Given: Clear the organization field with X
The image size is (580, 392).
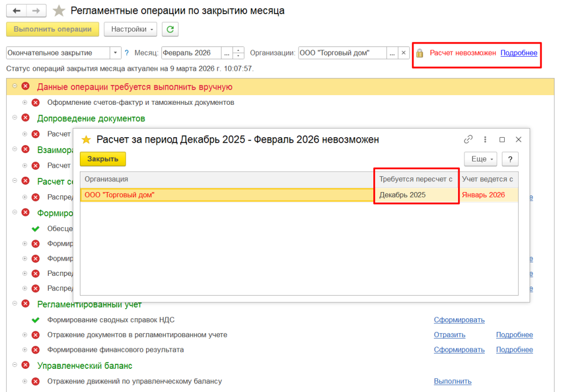Looking at the screenshot, I should (x=403, y=53).
